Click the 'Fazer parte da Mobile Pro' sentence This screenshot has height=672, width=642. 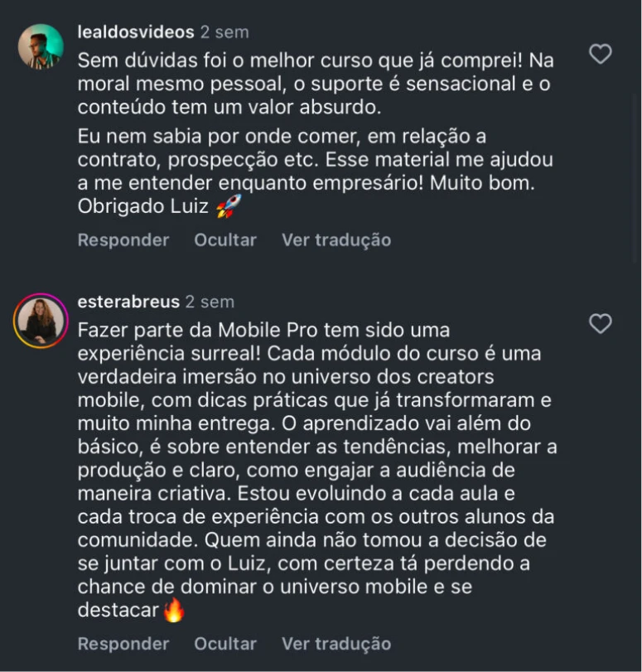[263, 330]
